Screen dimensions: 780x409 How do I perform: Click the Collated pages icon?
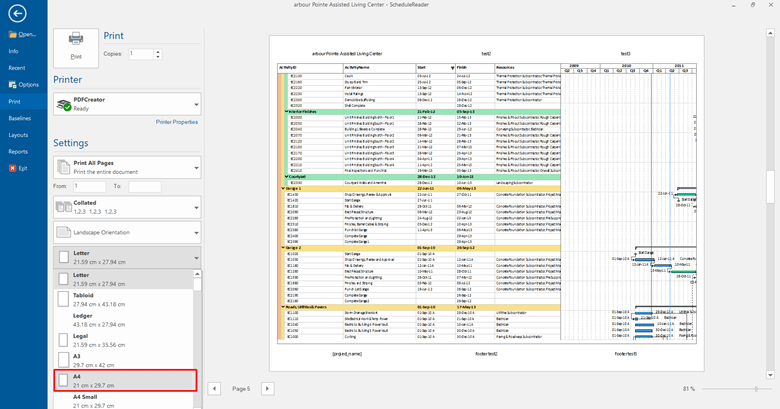click(x=64, y=207)
